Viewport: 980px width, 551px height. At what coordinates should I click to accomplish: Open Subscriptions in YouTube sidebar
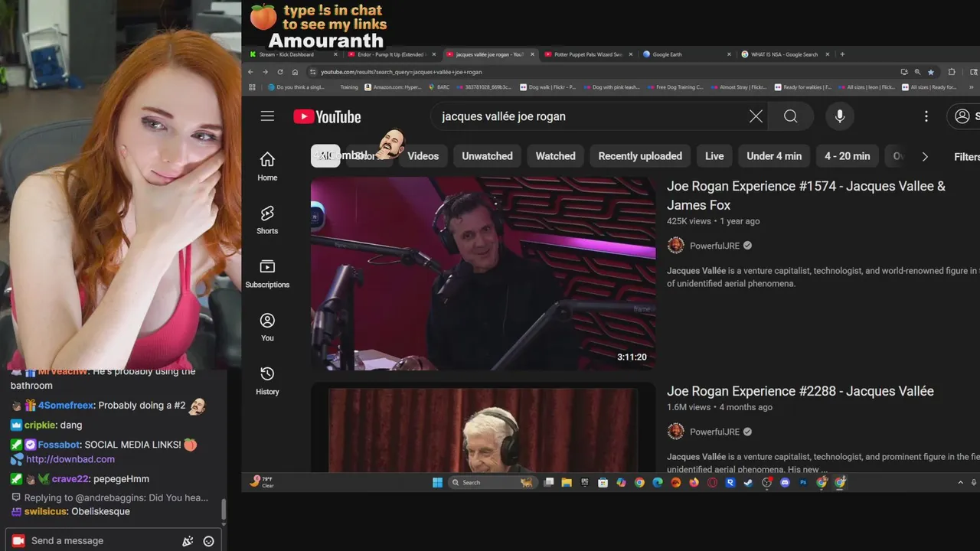click(267, 273)
